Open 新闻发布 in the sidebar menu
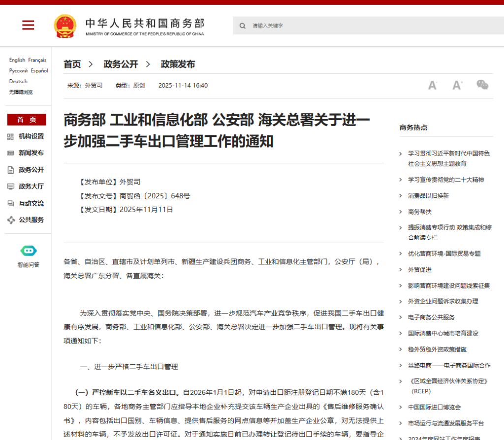Viewport: 504px width, 440px height. coord(31,153)
